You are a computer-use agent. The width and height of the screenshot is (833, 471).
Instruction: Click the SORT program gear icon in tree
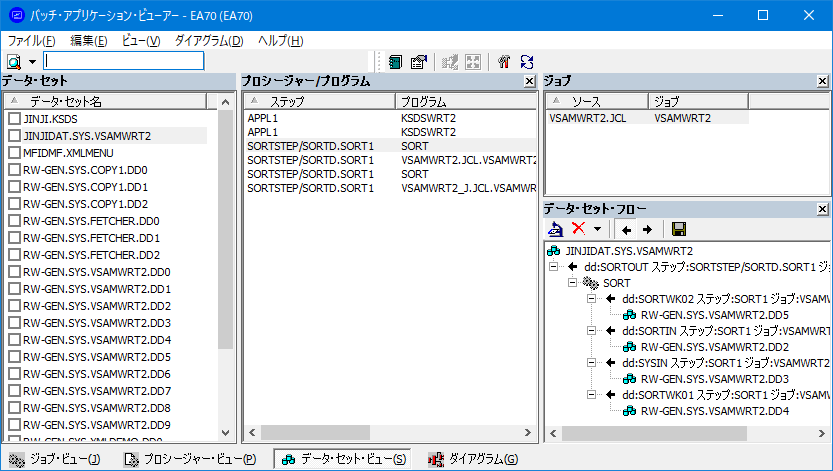point(590,283)
